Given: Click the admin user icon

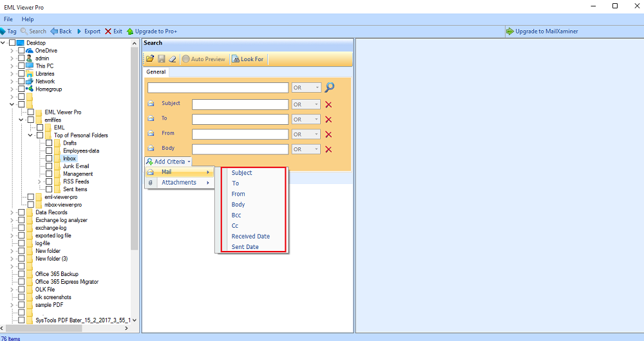Looking at the screenshot, I should point(30,59).
